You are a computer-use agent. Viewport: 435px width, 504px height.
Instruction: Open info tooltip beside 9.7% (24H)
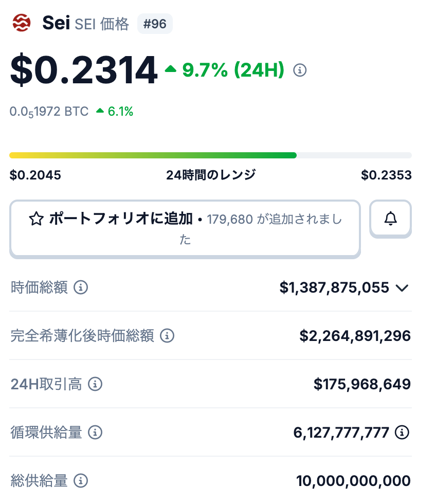point(300,70)
